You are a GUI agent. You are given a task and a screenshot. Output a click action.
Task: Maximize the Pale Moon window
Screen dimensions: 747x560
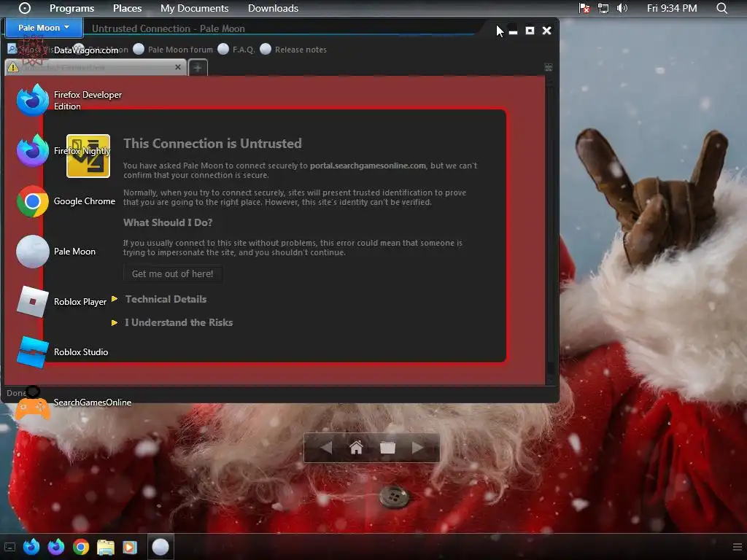point(530,31)
